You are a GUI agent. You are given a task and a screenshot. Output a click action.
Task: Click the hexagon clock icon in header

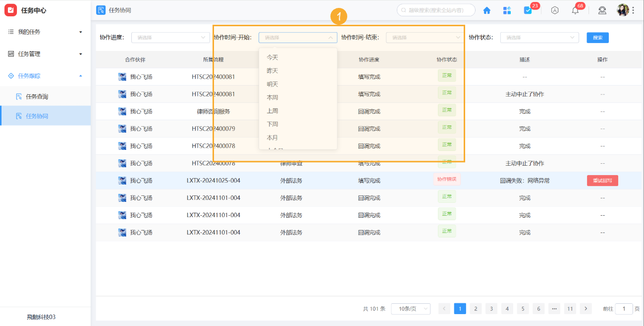point(554,10)
